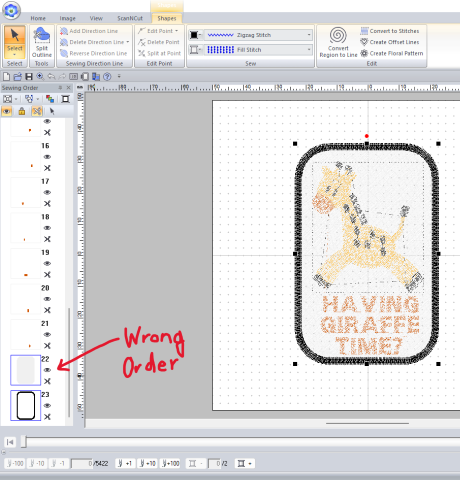Click Create Floral Pattern icon

(364, 53)
